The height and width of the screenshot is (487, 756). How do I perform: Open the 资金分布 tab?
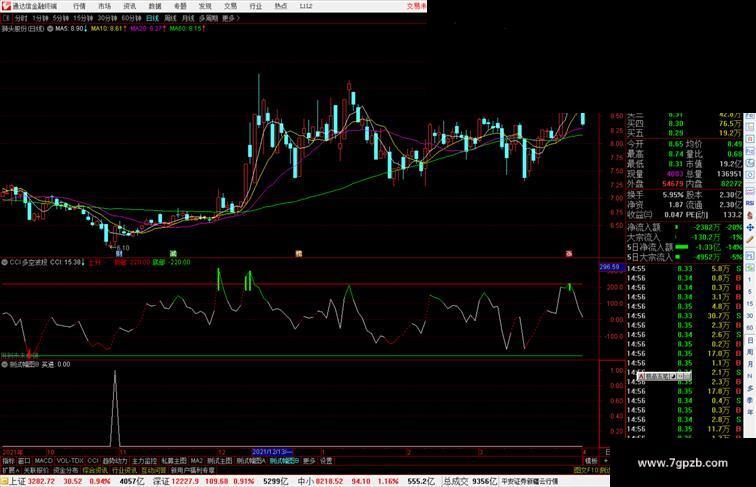66,470
